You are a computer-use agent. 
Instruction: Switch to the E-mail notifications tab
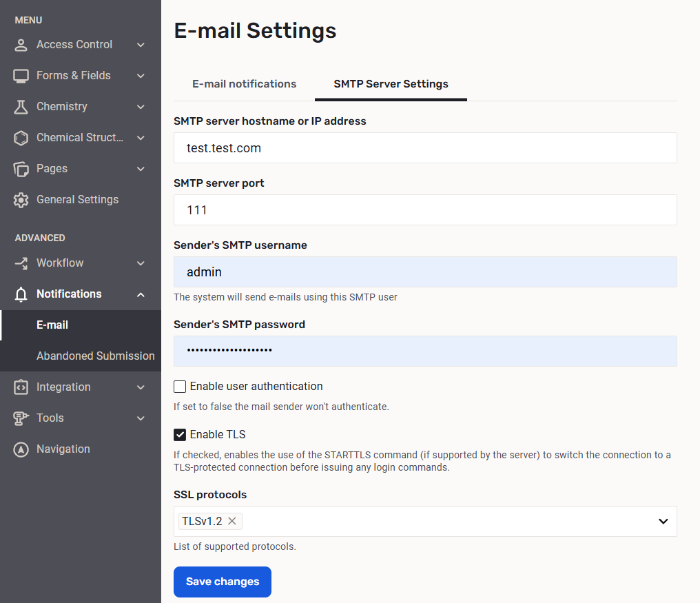[244, 83]
